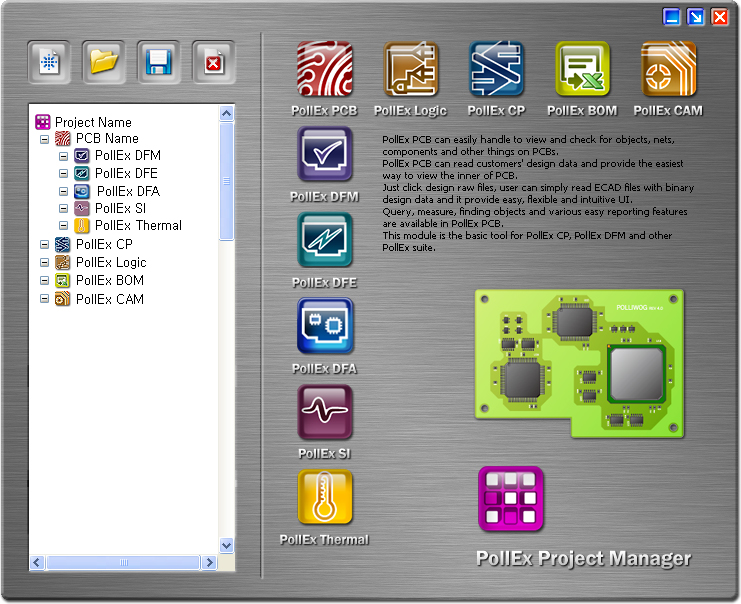Launch the PollEx DFA module icon

tap(325, 326)
